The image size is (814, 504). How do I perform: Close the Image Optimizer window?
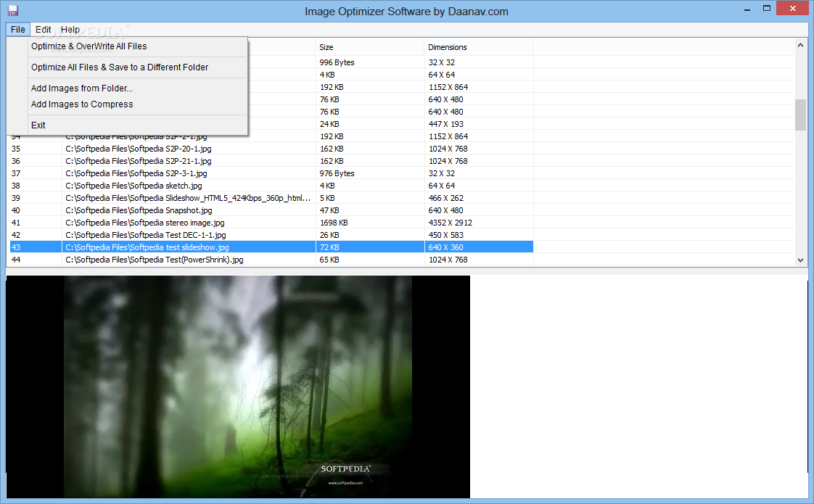coord(793,8)
